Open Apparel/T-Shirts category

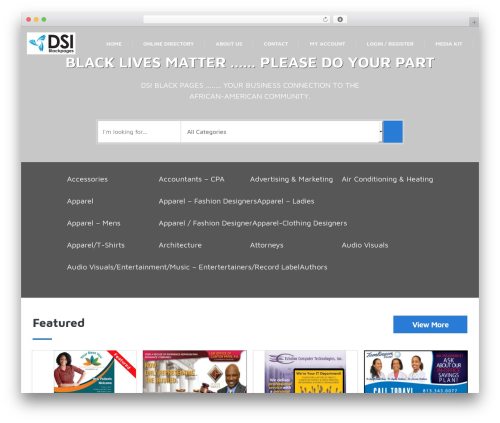tap(96, 245)
